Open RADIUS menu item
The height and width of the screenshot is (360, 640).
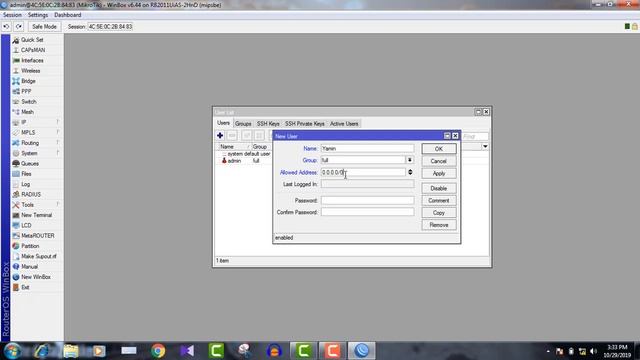[31, 195]
